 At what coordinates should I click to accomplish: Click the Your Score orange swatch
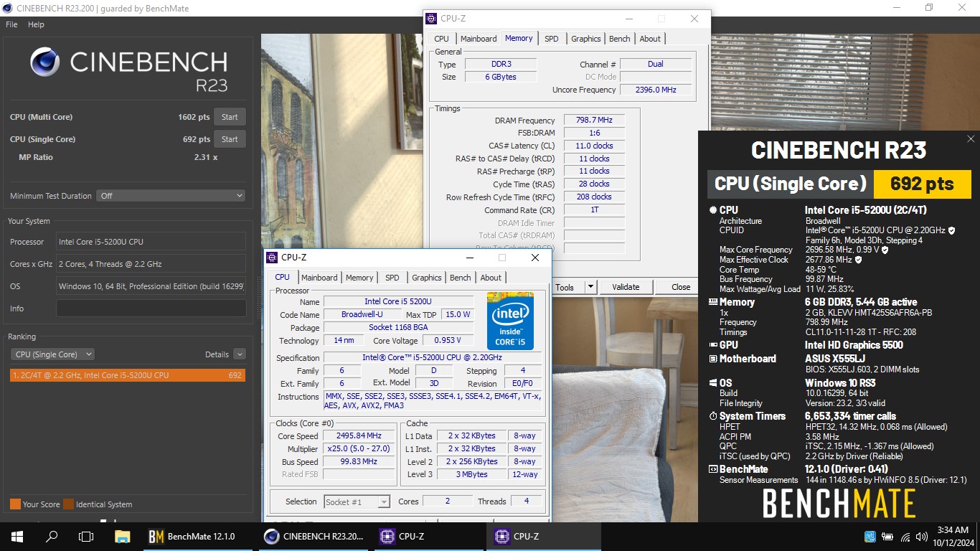click(x=15, y=504)
